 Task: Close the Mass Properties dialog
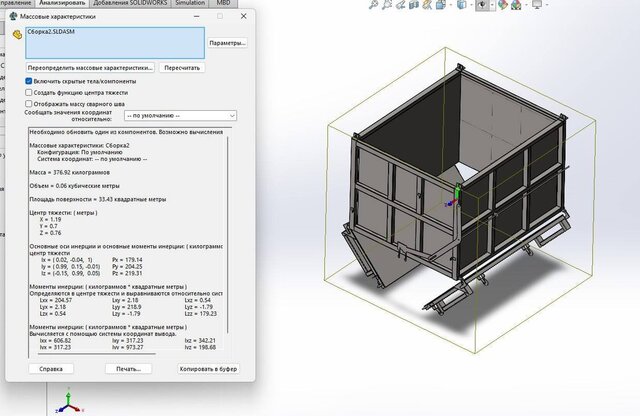tap(244, 16)
